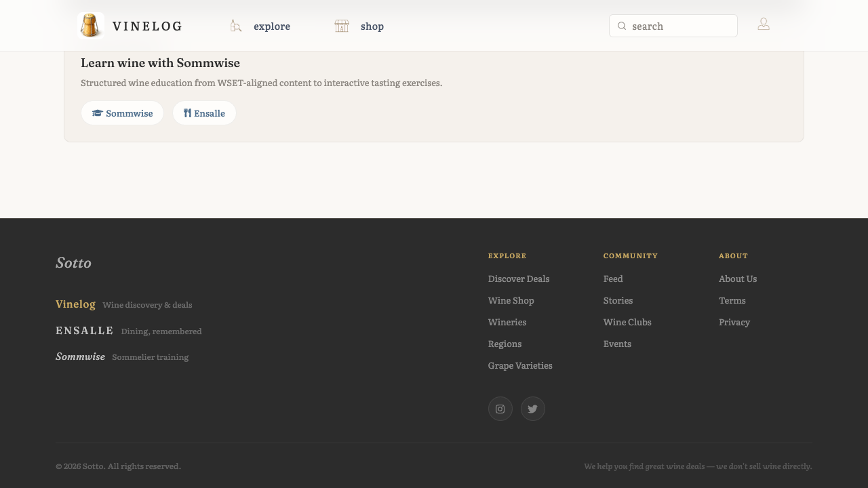
Task: Click the Vinelog cork logo icon
Action: (91, 26)
